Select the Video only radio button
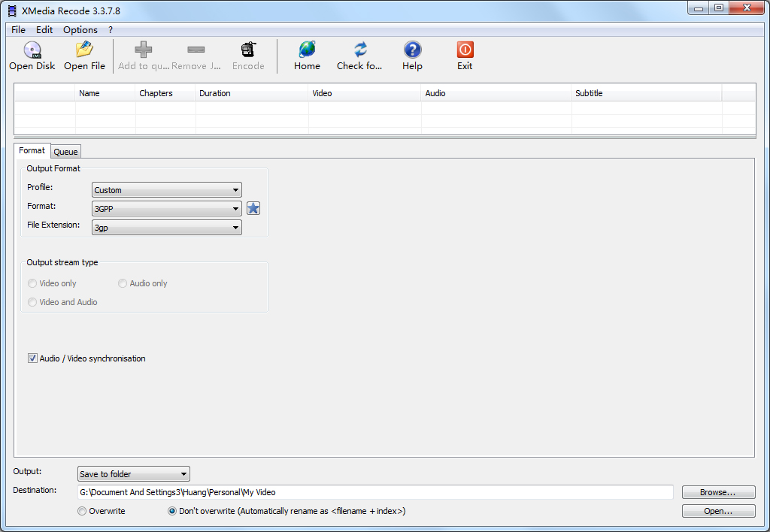The image size is (770, 532). click(x=32, y=283)
